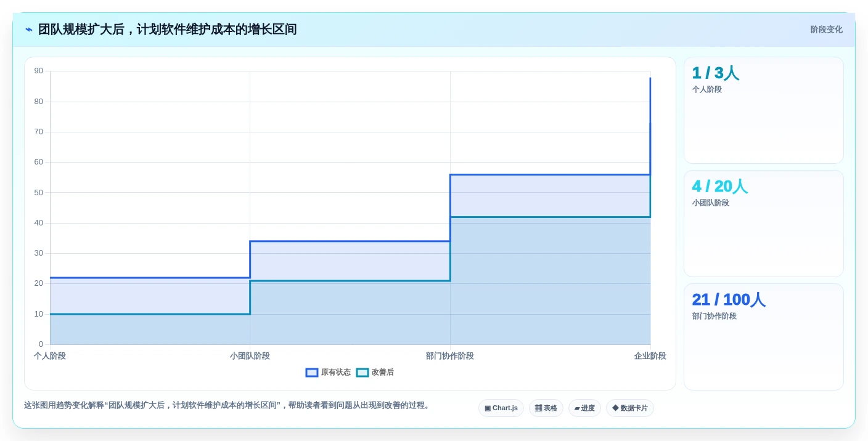
Task: Click the 阶段变化 label in header
Action: point(826,30)
